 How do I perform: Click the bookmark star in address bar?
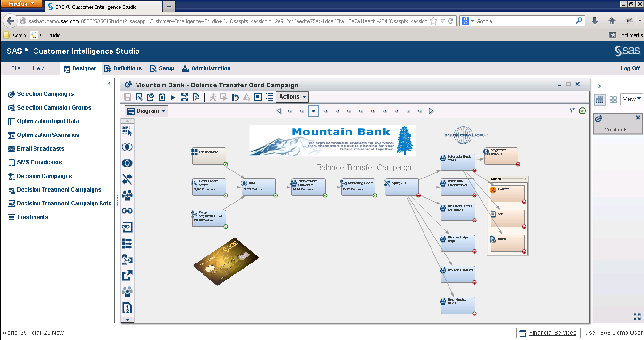(433, 21)
